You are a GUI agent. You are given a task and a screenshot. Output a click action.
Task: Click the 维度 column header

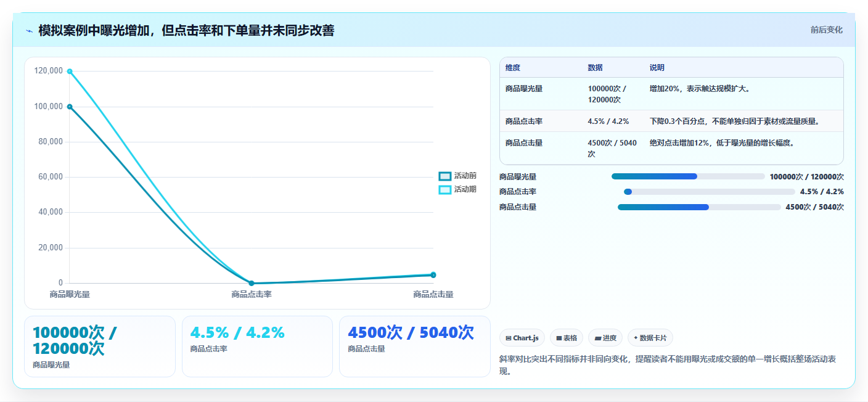tap(513, 68)
